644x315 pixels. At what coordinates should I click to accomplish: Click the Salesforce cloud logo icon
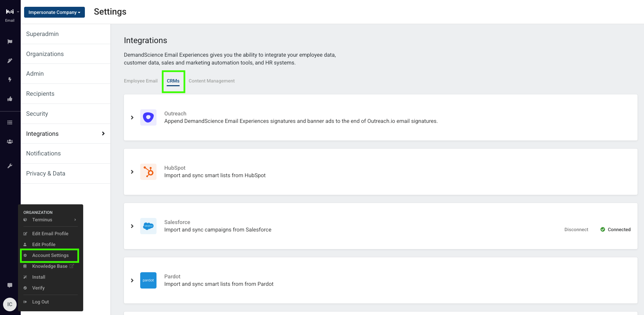click(x=148, y=226)
